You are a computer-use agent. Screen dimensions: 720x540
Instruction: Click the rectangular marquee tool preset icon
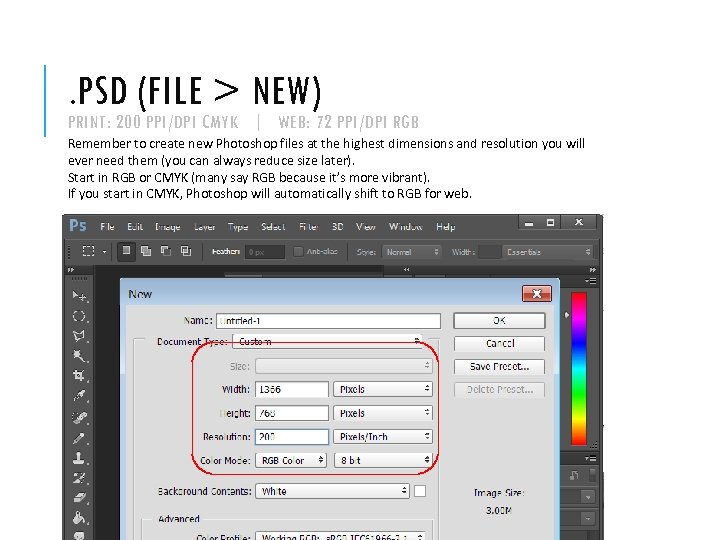pos(88,251)
